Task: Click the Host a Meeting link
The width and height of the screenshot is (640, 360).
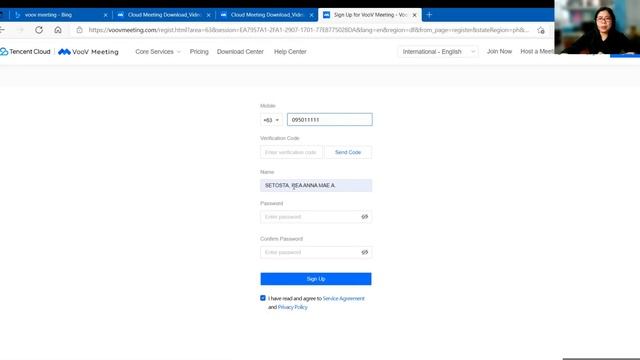Action: (x=537, y=51)
